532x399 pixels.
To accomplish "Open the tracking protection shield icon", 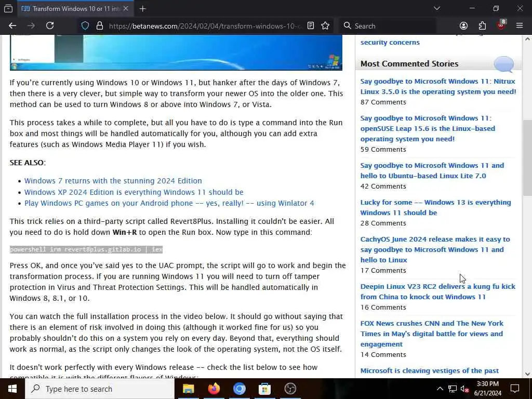I will tap(85, 26).
